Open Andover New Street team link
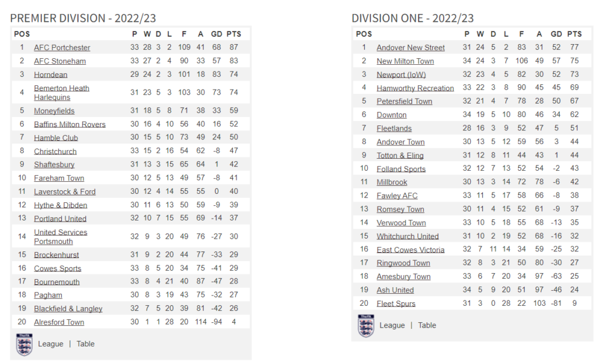The width and height of the screenshot is (606, 364). tap(410, 47)
